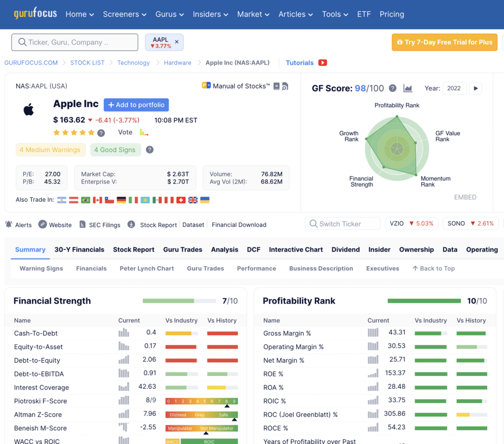The image size is (504, 444).
Task: Open the 4 Medium Warnings badge
Action: (51, 150)
